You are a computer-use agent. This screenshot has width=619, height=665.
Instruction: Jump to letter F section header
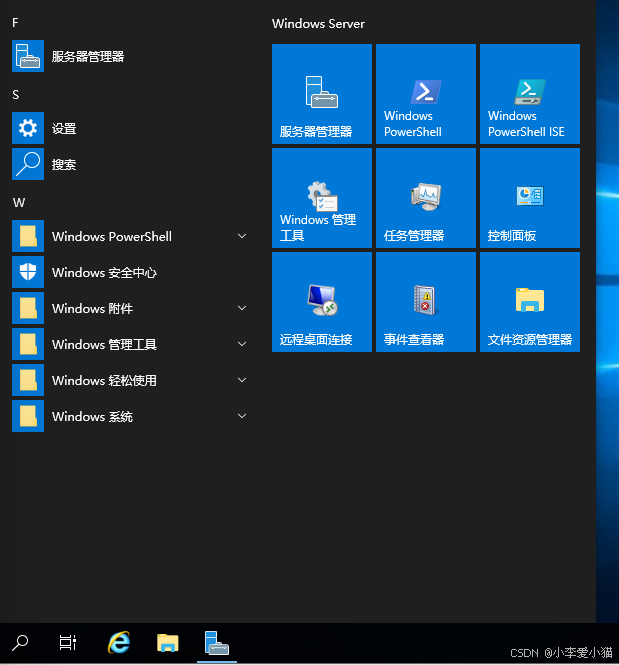click(x=15, y=22)
